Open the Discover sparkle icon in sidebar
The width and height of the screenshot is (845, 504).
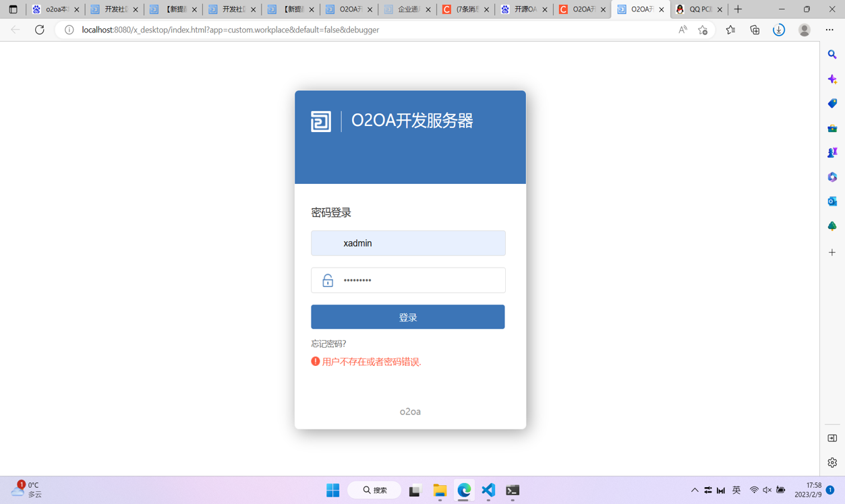tap(832, 79)
